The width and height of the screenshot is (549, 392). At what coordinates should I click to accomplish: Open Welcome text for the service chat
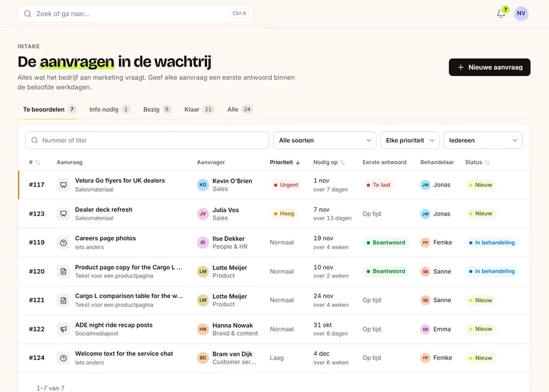[124, 354]
